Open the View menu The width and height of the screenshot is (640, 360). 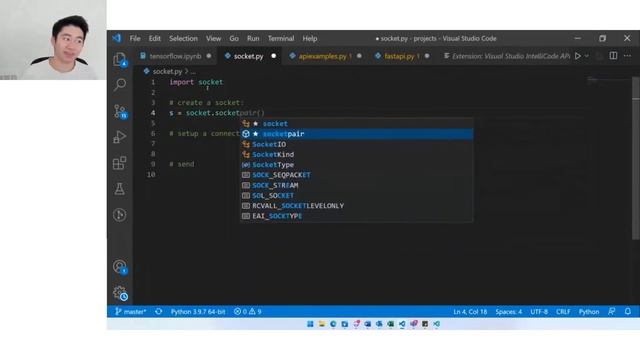(213, 38)
